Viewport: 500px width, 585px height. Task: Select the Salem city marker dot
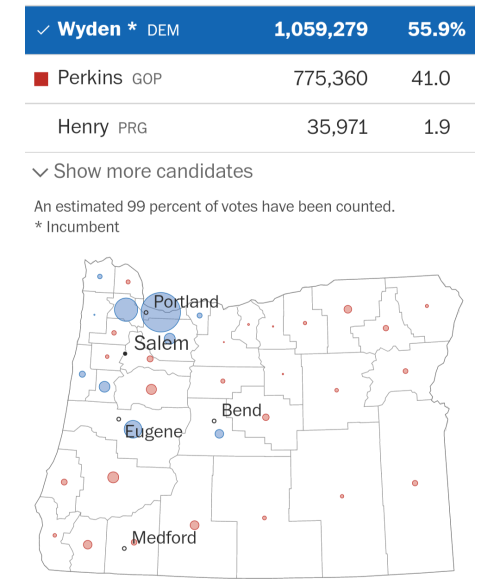click(125, 354)
